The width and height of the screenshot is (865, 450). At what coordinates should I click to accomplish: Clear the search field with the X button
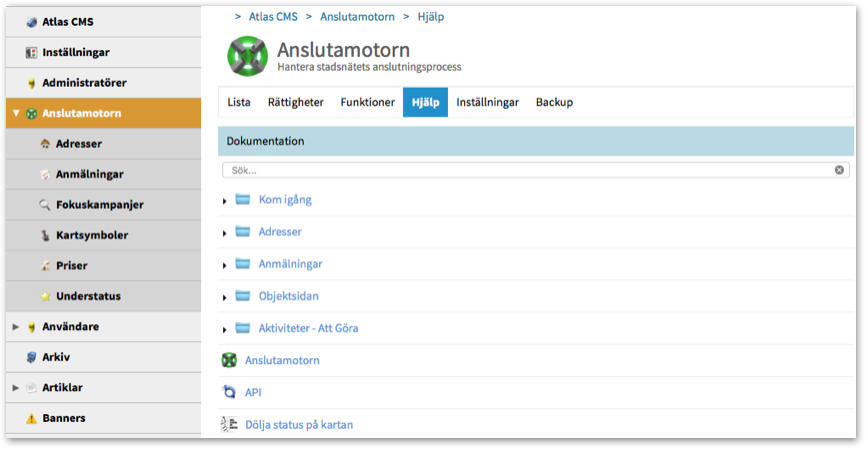[839, 170]
